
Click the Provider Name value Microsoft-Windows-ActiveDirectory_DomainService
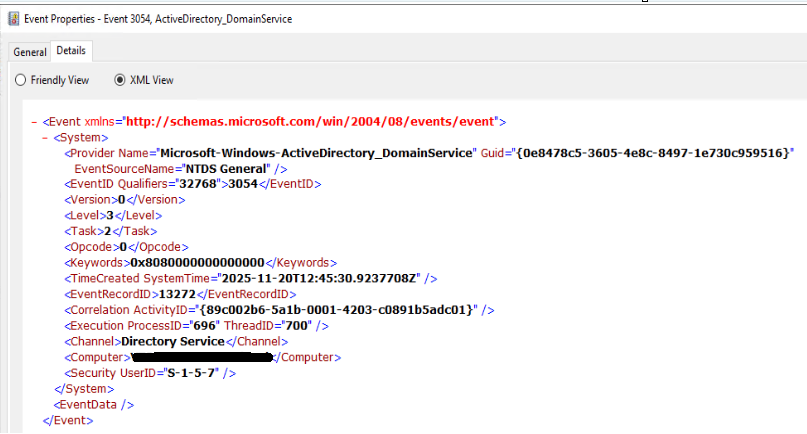(316, 153)
